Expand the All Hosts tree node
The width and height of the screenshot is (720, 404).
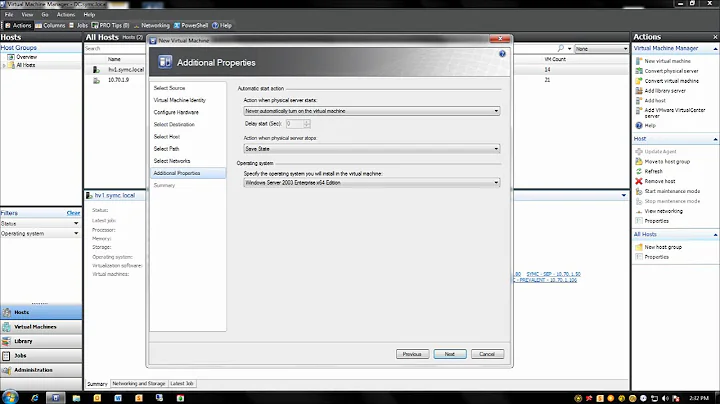pyautogui.click(x=4, y=66)
